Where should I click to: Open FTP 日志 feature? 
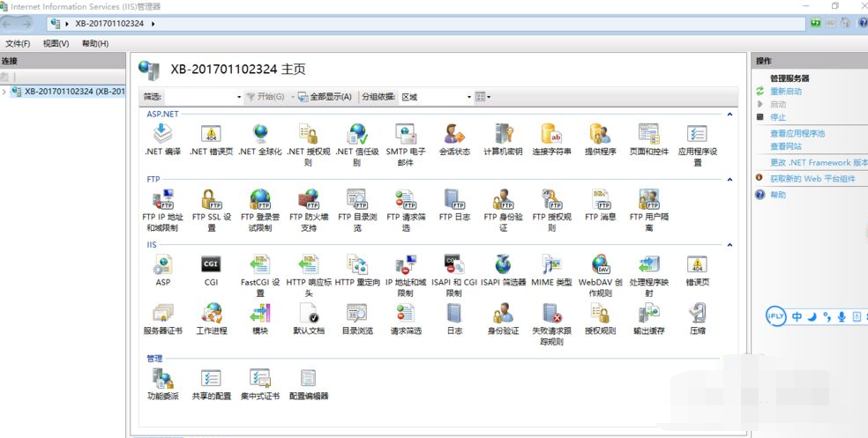(454, 204)
